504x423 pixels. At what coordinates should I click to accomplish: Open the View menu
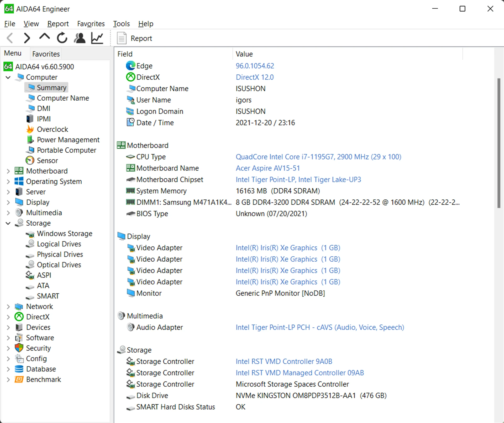(31, 24)
